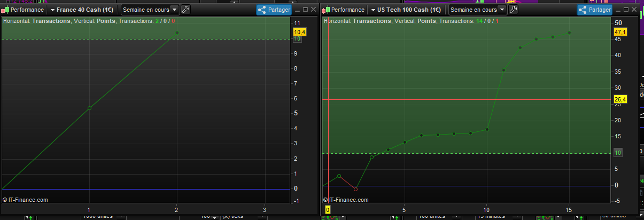The image size is (644, 220).
Task: Click the red losing trade point on US Tech curve
Action: coord(355,189)
